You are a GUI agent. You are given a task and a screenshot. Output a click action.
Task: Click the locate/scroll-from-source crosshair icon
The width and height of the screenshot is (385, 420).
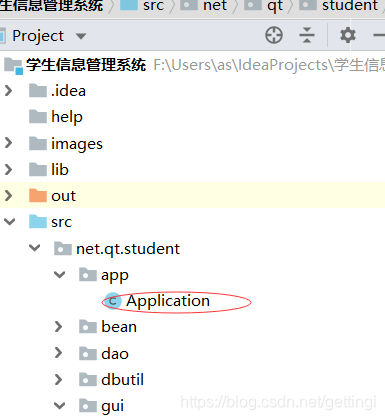(274, 35)
